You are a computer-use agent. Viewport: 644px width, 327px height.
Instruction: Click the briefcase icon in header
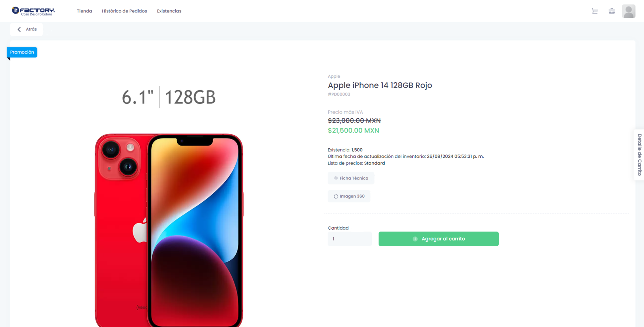point(611,11)
